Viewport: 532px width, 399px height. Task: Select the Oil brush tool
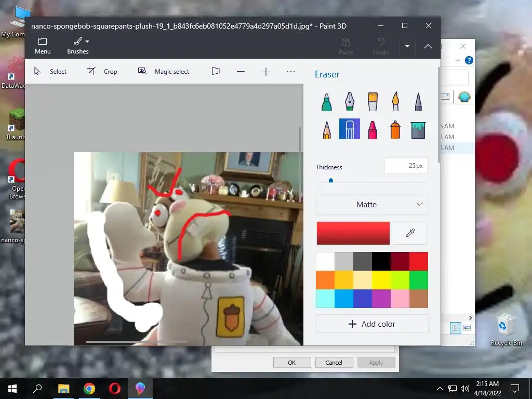tap(373, 102)
